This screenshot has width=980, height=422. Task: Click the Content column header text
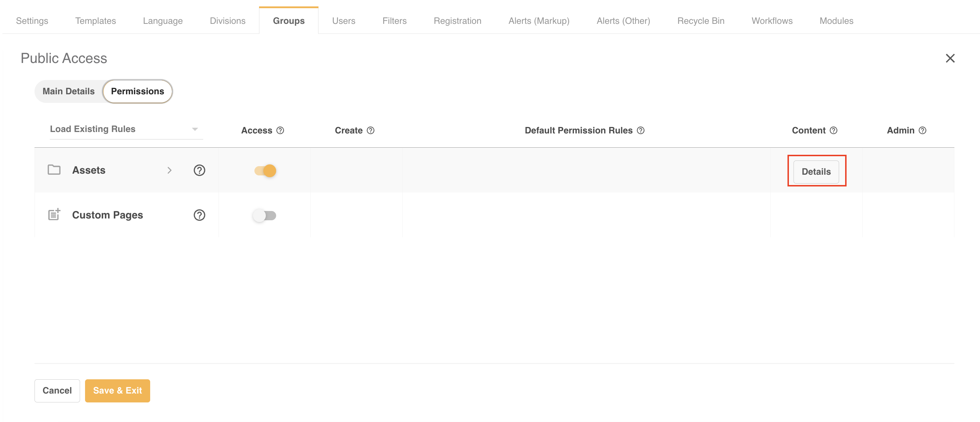[x=808, y=131]
